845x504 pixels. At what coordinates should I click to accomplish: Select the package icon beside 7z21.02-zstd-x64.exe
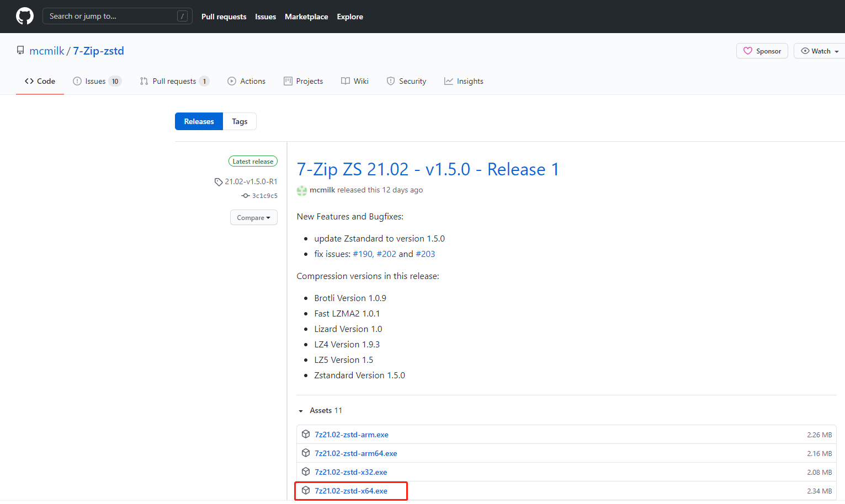point(306,490)
